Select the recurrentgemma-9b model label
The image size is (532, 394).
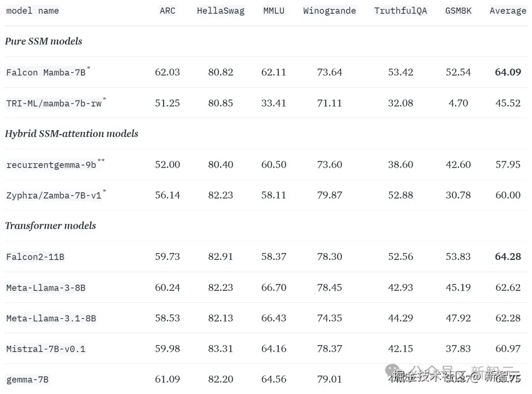[x=51, y=165]
